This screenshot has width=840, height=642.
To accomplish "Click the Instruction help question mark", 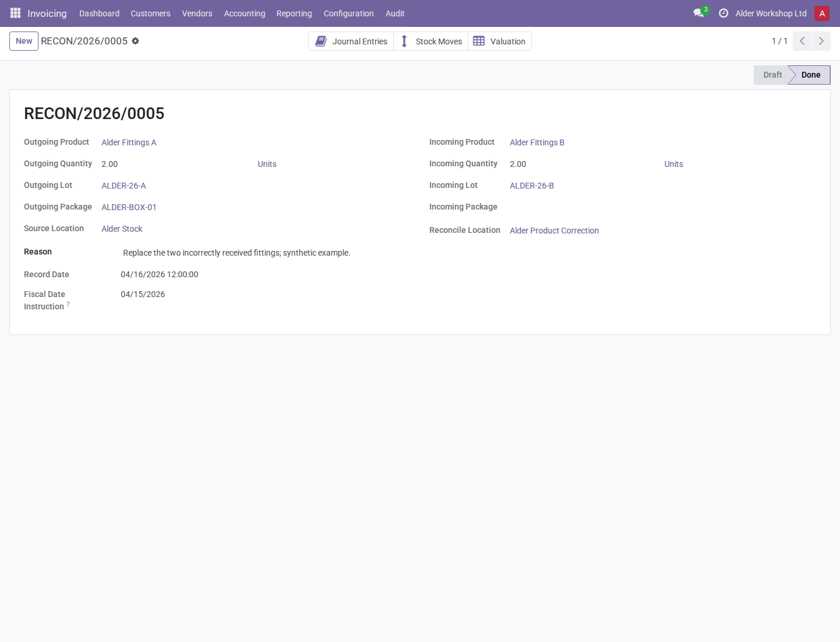I will tap(68, 303).
